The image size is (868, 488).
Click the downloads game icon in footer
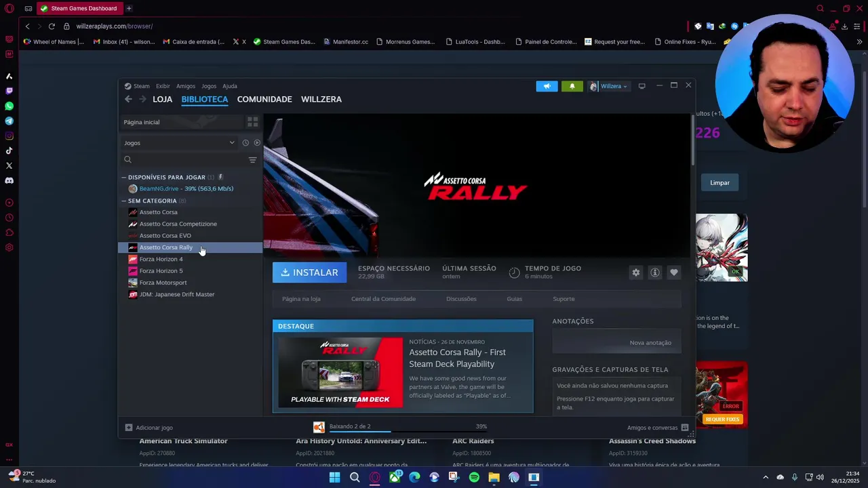click(x=319, y=427)
